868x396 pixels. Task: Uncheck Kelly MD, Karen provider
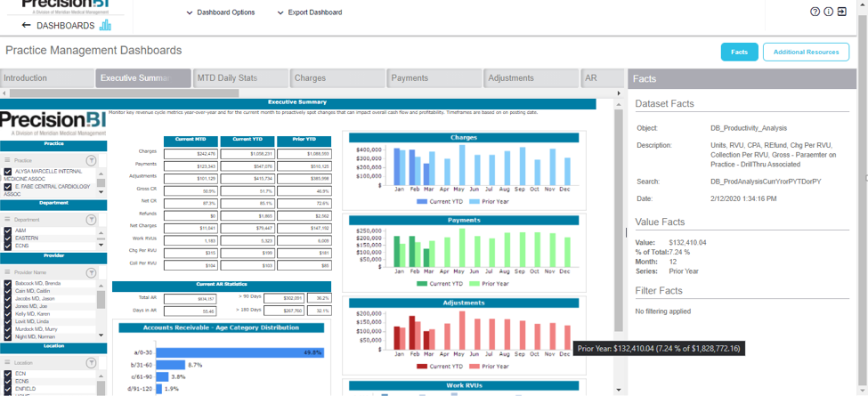coord(8,314)
